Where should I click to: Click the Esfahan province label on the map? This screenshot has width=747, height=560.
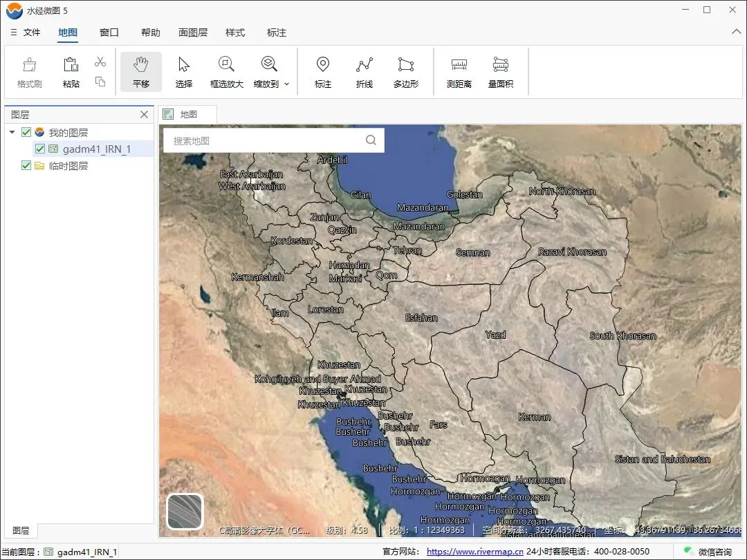pos(421,317)
